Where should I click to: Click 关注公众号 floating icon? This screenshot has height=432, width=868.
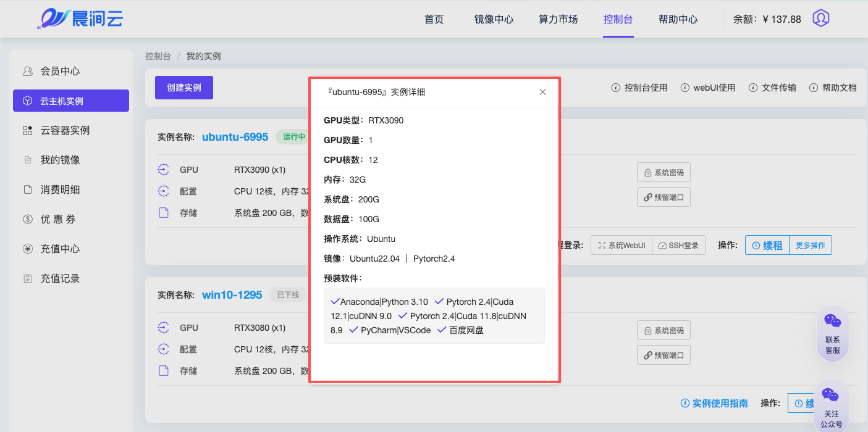(x=831, y=407)
